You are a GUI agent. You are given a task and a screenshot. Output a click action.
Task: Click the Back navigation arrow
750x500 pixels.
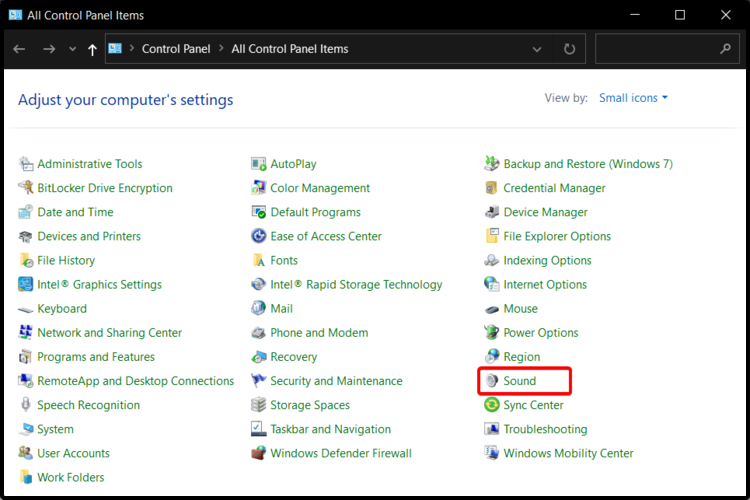(x=19, y=48)
